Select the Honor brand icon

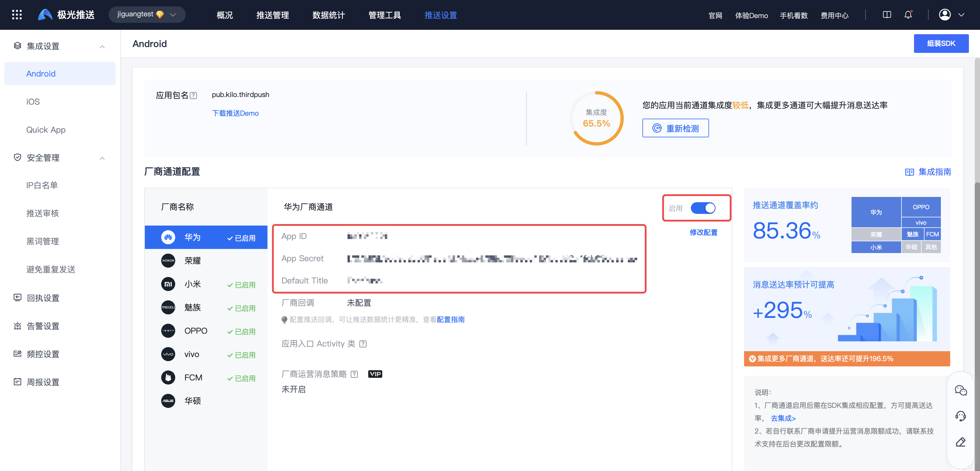click(x=168, y=260)
